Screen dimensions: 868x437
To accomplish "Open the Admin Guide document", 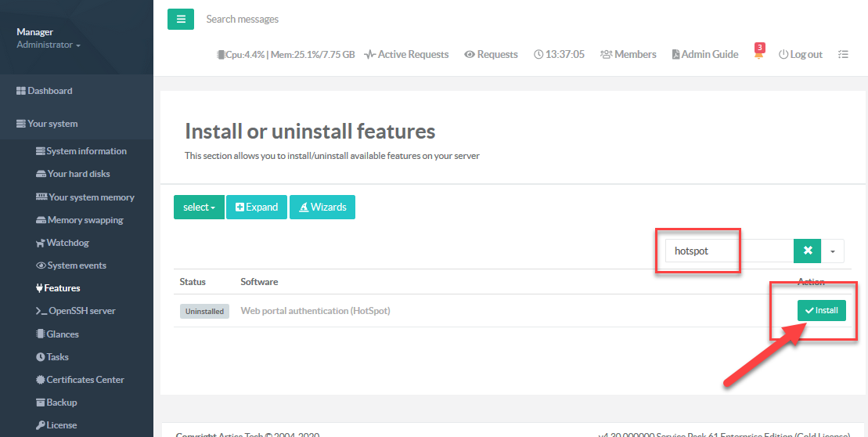I will click(704, 55).
